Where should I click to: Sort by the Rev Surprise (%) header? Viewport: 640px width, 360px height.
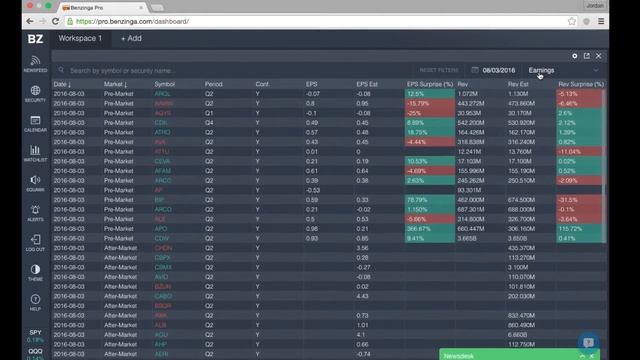point(581,84)
